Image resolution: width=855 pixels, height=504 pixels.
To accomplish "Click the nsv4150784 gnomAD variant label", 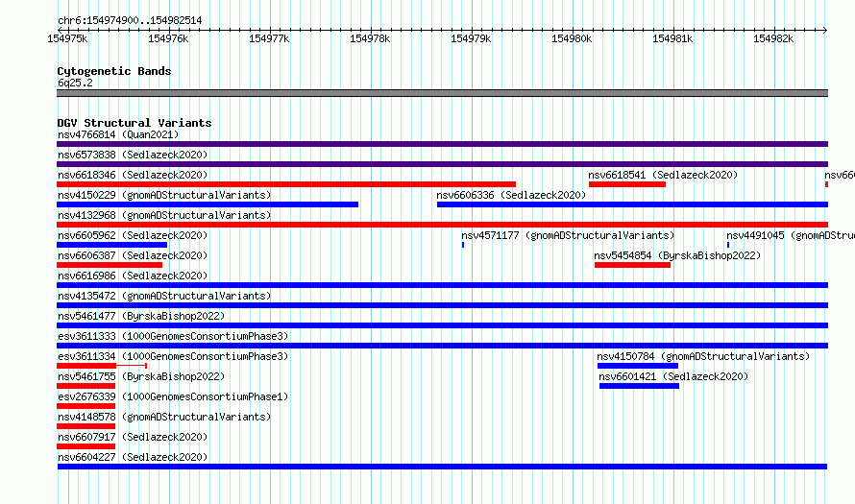I will [x=703, y=356].
